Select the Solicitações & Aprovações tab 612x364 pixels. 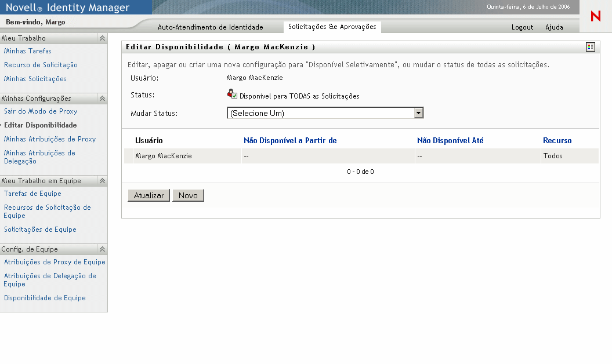click(332, 27)
